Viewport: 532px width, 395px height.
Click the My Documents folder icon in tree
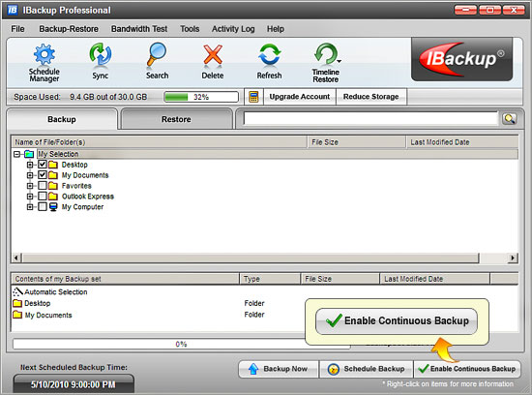tap(53, 175)
